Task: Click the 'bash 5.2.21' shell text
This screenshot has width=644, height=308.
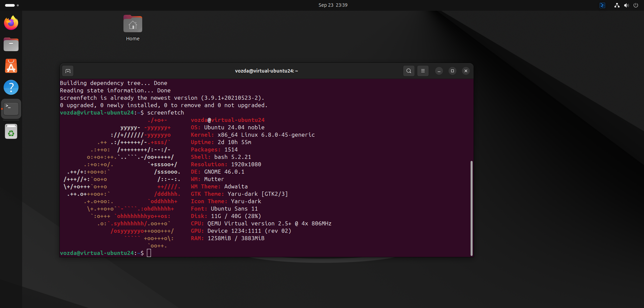Action: click(x=232, y=157)
